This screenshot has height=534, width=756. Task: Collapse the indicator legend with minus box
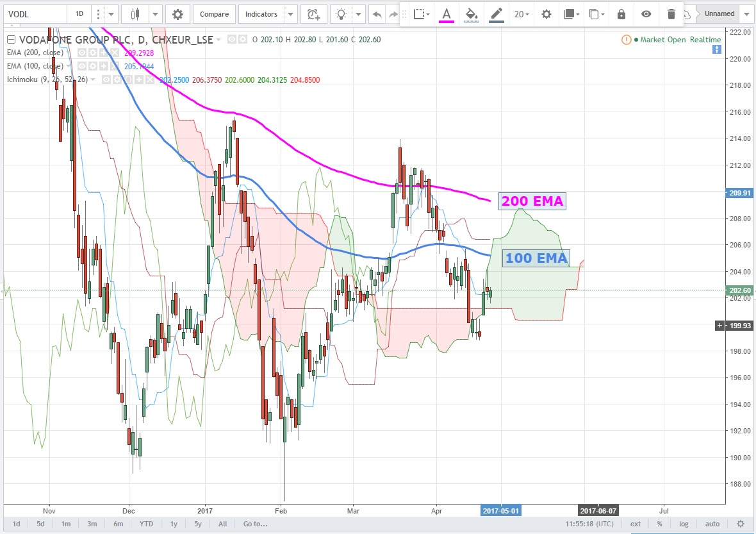(11, 40)
